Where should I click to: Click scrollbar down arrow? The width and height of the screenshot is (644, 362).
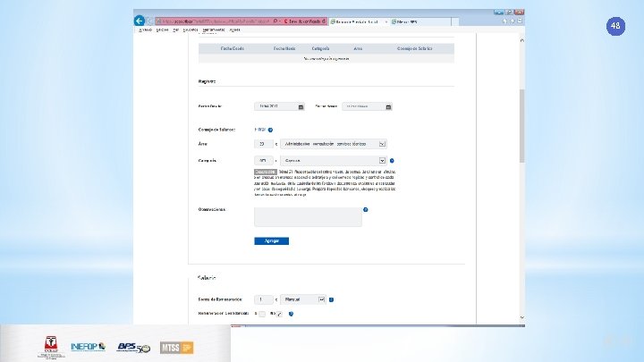click(x=522, y=317)
